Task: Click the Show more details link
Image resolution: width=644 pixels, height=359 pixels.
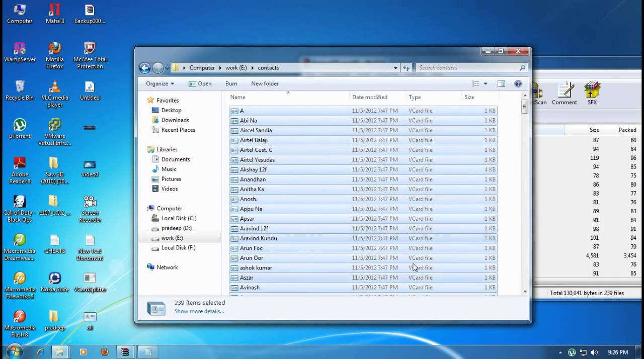Action: coord(199,311)
